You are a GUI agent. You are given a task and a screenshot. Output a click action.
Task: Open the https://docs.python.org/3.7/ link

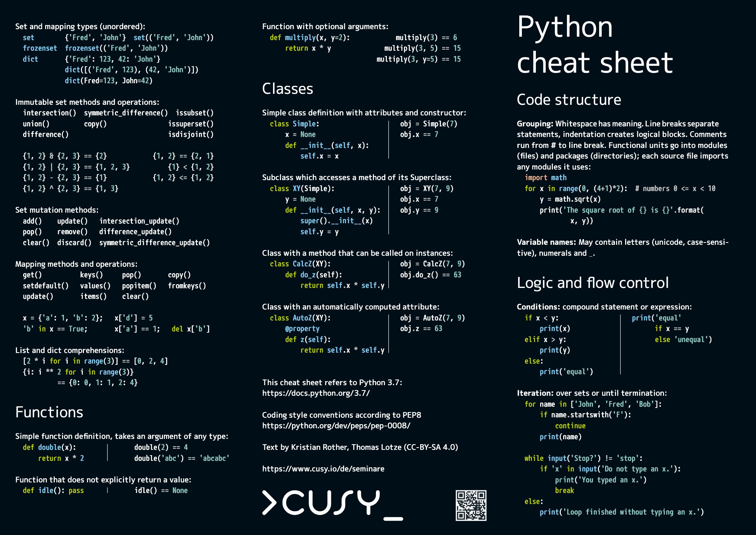(316, 393)
